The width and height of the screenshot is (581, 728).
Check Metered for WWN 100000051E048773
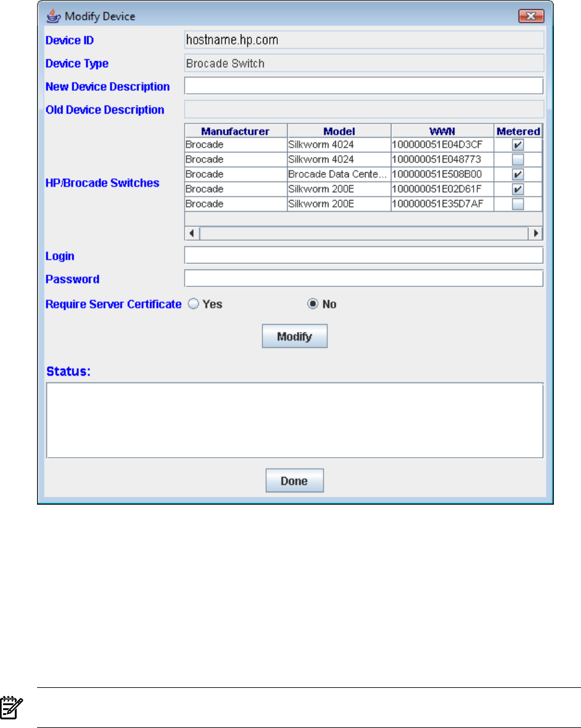click(x=518, y=160)
